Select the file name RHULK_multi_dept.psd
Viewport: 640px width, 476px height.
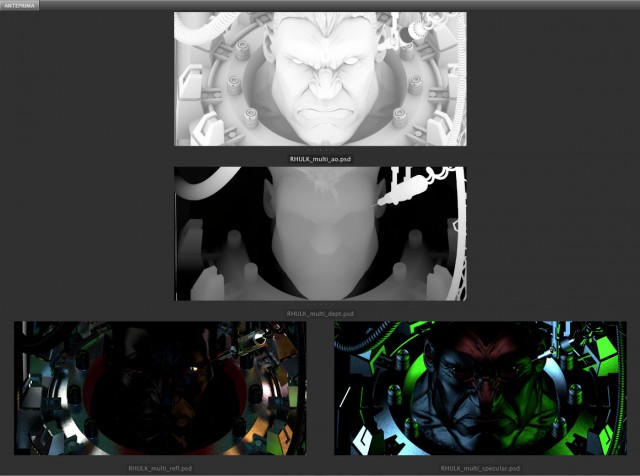tap(320, 314)
